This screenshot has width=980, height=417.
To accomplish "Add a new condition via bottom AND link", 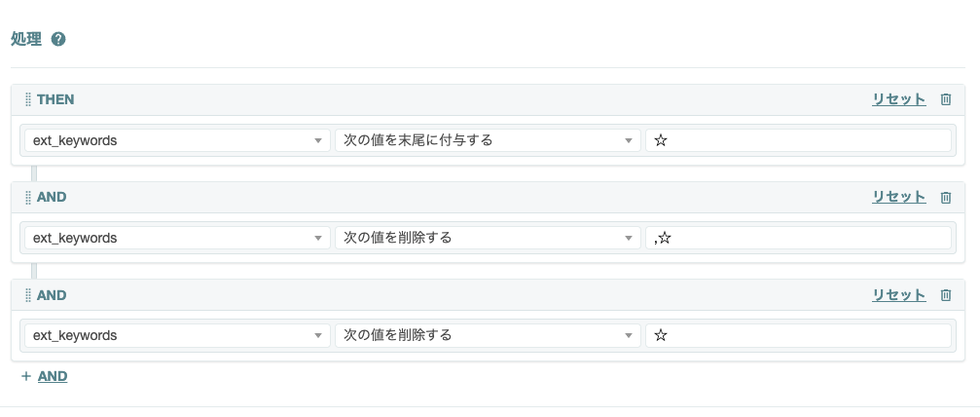I will click(53, 376).
